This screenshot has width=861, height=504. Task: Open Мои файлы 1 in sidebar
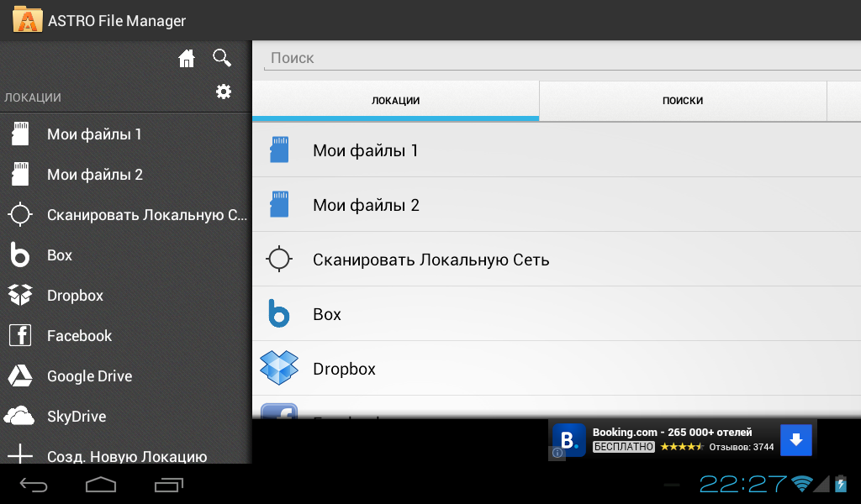(x=126, y=134)
